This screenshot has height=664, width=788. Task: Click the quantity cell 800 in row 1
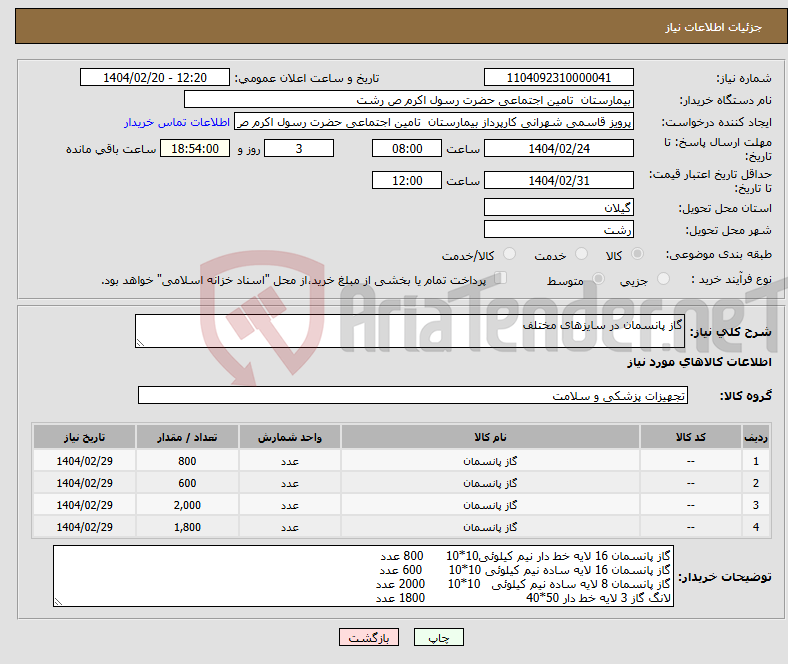click(187, 461)
